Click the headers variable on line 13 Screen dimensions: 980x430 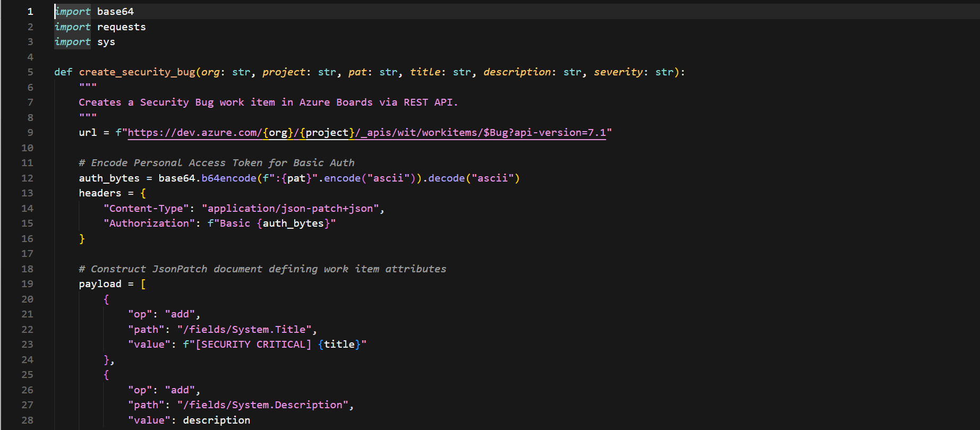click(100, 193)
